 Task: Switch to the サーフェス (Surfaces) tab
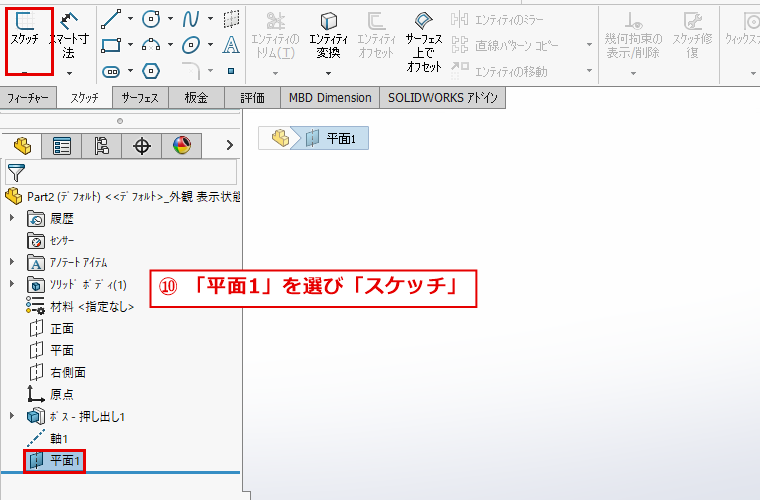(x=140, y=98)
